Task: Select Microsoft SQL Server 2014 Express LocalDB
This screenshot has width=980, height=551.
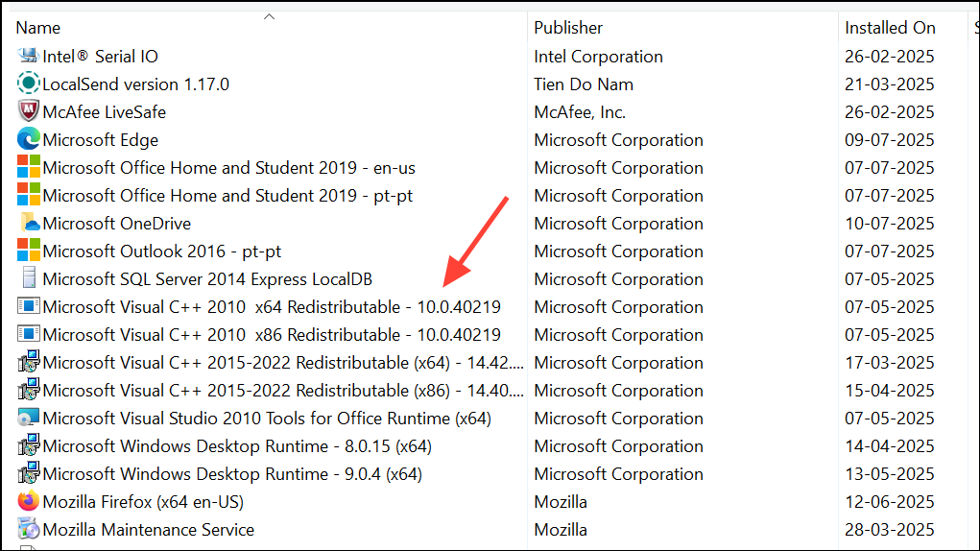Action: 207,278
